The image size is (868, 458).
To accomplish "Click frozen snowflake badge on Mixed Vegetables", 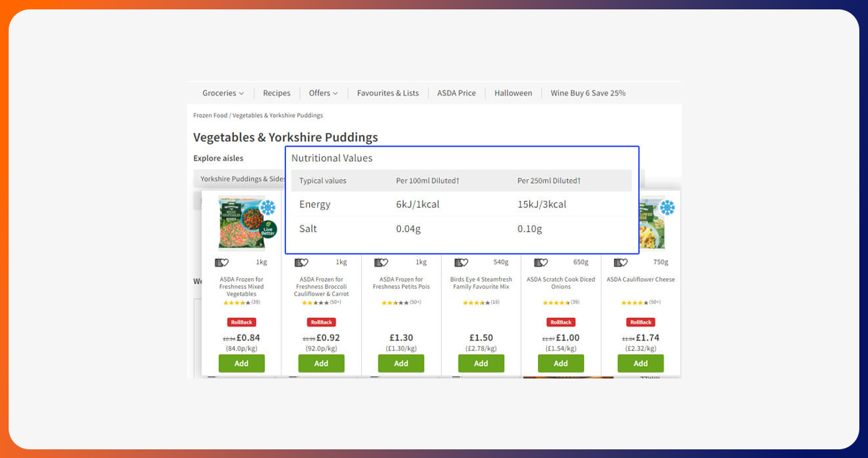I will point(268,208).
